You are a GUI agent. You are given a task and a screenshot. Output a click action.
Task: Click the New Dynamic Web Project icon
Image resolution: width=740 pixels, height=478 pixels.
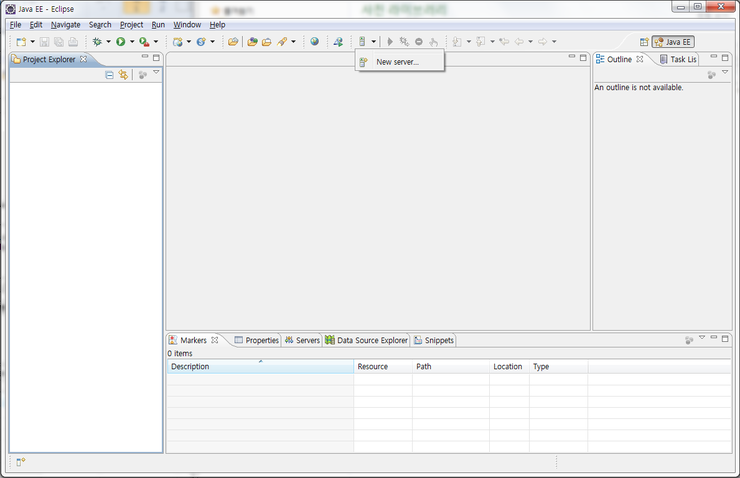click(177, 42)
